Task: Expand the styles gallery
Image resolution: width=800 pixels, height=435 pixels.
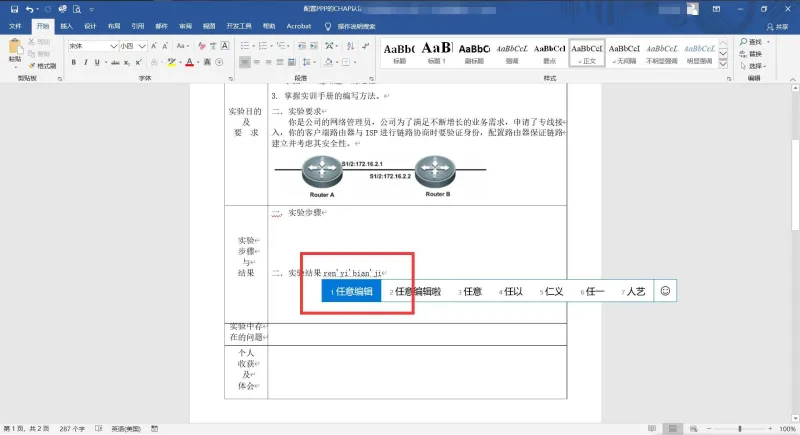Action: tap(723, 64)
